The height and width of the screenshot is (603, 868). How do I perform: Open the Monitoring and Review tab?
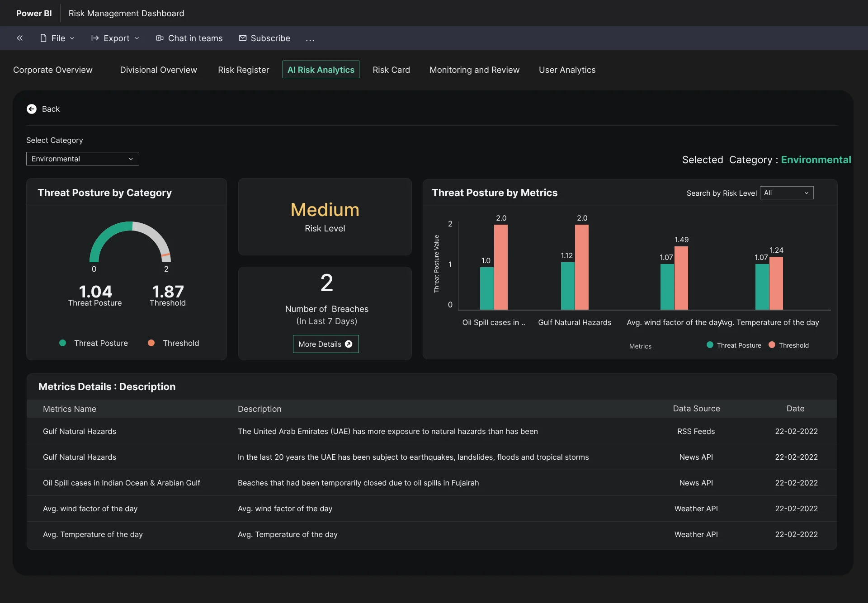click(474, 70)
